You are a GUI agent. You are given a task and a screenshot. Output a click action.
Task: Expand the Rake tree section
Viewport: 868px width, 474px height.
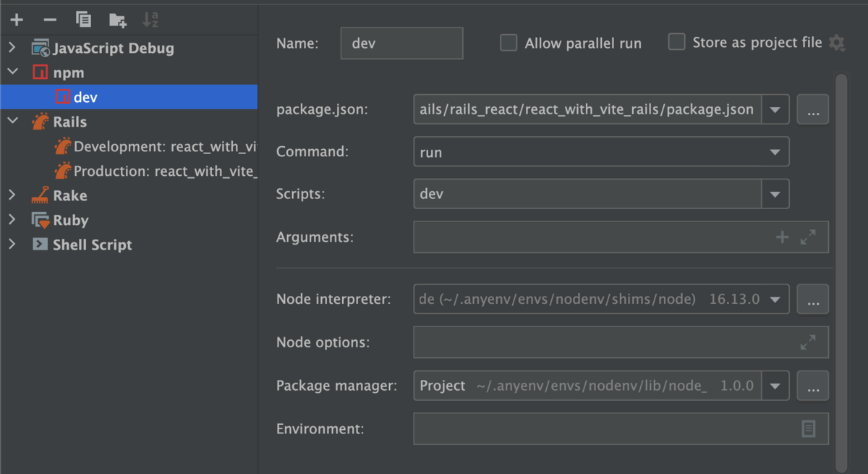(12, 195)
